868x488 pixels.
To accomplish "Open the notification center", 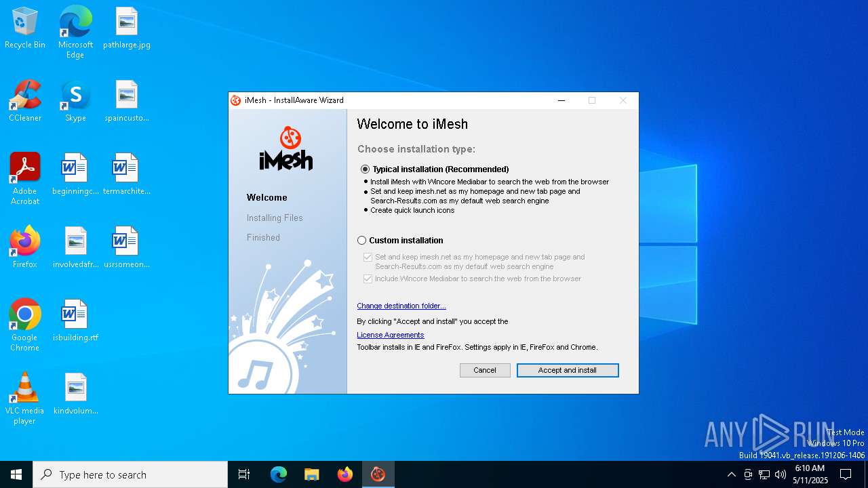I will 846,474.
